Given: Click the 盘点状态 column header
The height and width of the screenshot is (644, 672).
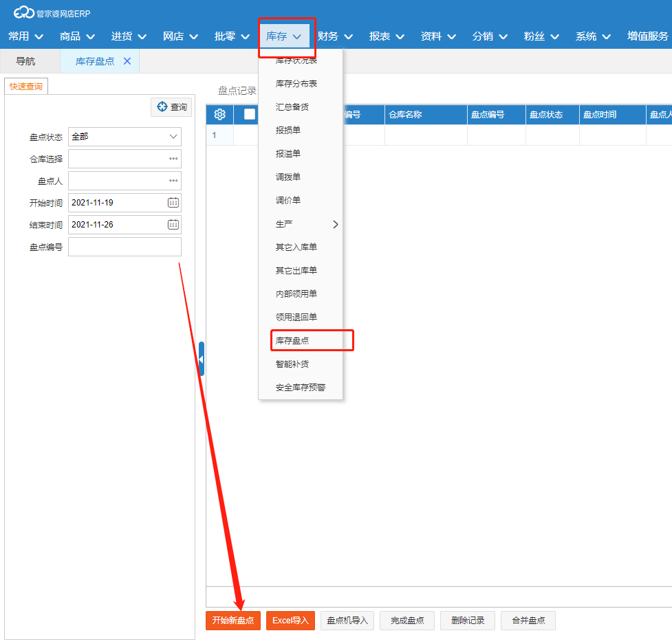Looking at the screenshot, I should click(552, 114).
